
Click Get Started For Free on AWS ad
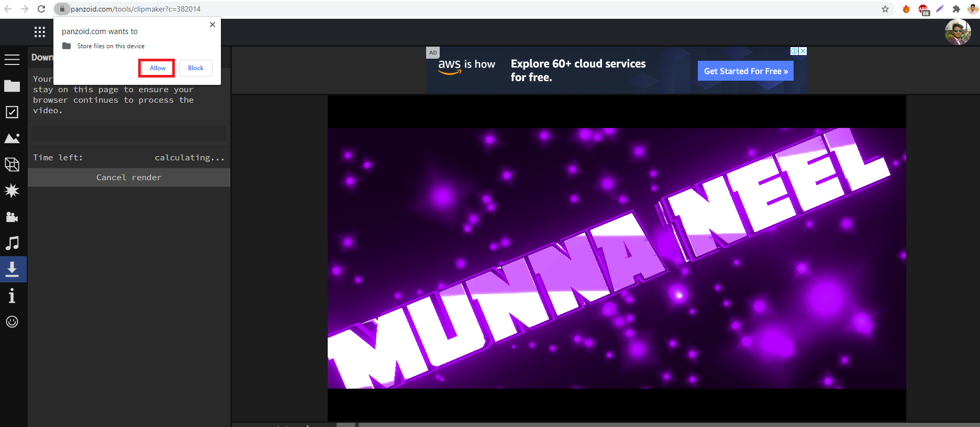pos(745,71)
